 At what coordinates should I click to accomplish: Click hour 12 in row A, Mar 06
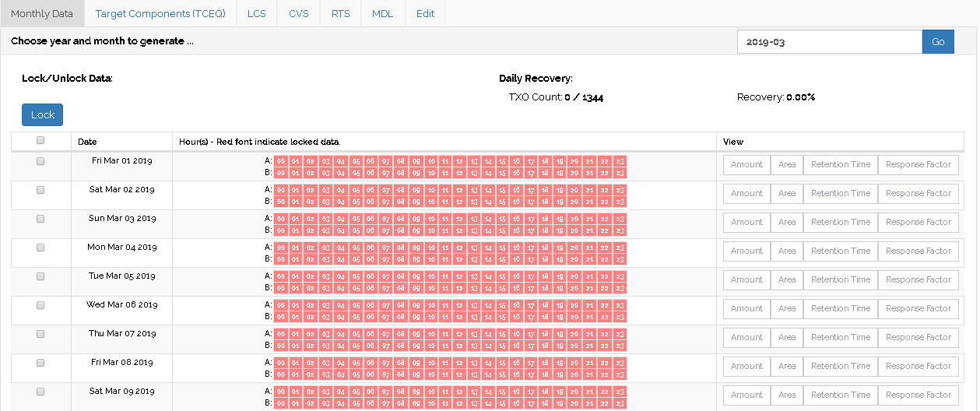[x=459, y=305]
